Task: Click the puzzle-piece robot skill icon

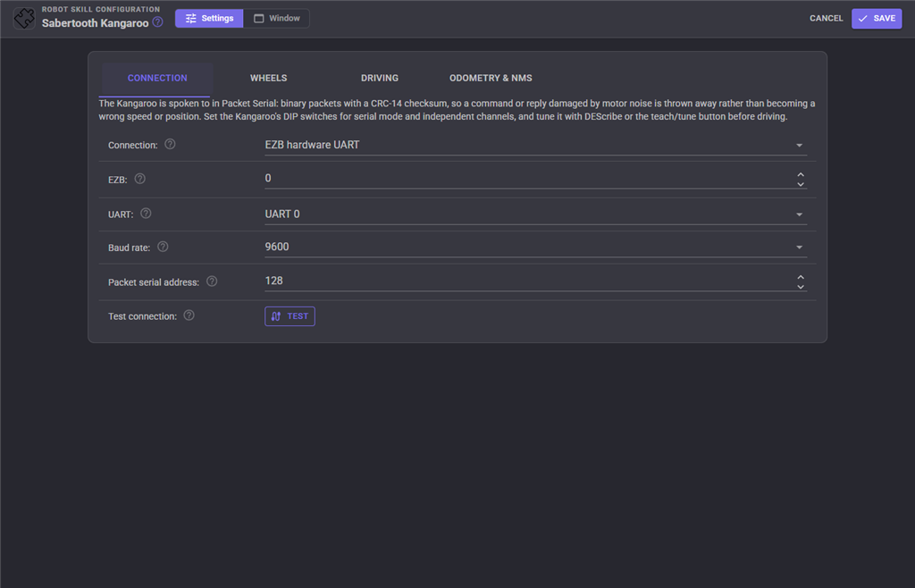Action: 24,18
